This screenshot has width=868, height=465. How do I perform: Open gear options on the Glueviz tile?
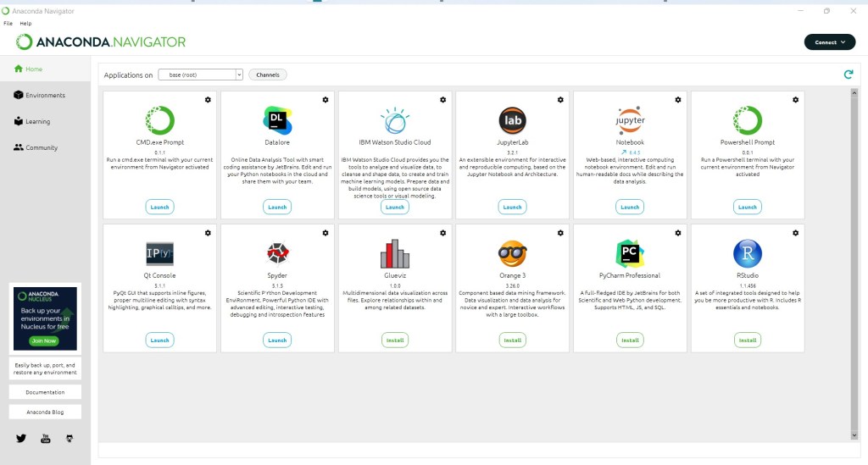point(443,232)
